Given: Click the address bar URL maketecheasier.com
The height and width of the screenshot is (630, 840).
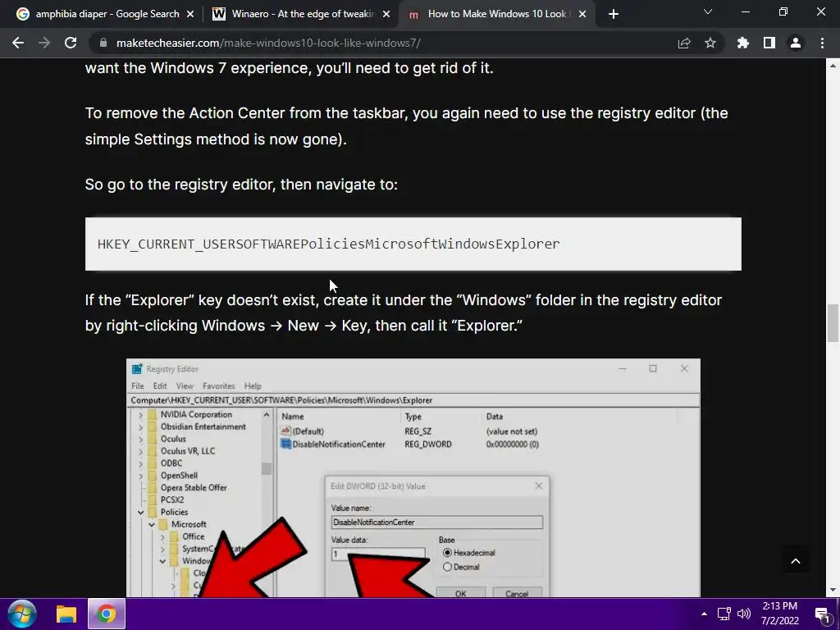Looking at the screenshot, I should click(x=268, y=43).
